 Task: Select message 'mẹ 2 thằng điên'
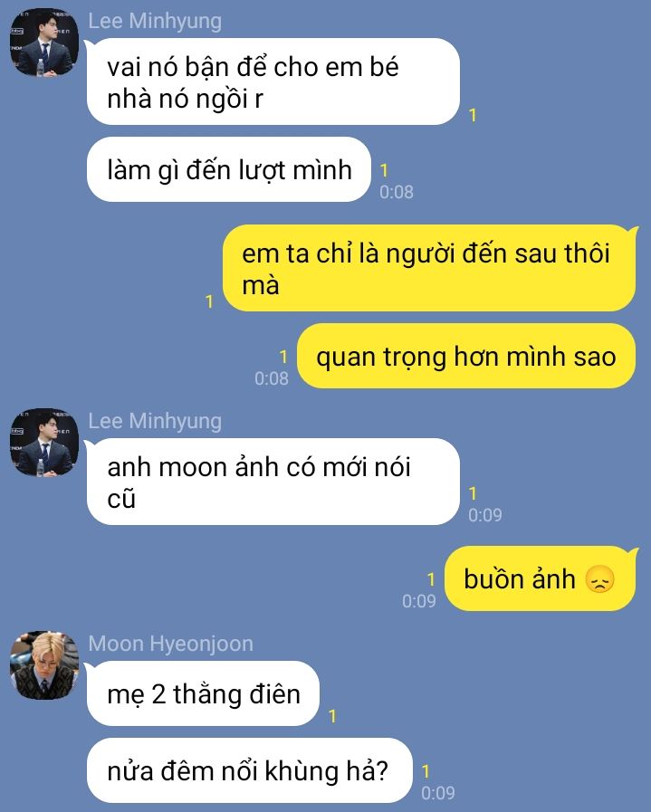point(203,694)
